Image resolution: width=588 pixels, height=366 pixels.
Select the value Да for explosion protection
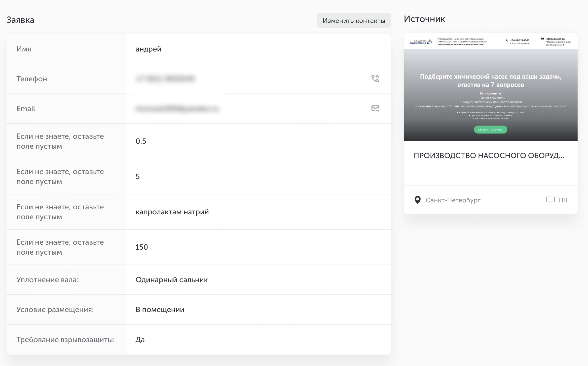tap(140, 340)
